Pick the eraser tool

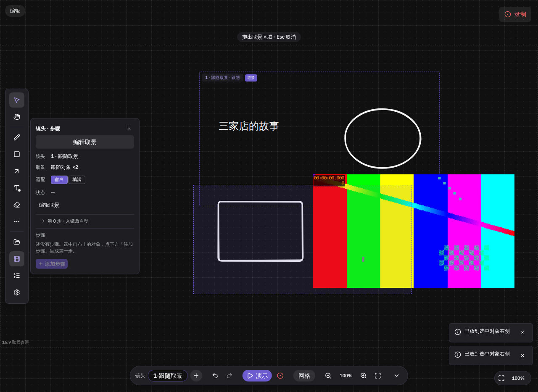coord(17,205)
